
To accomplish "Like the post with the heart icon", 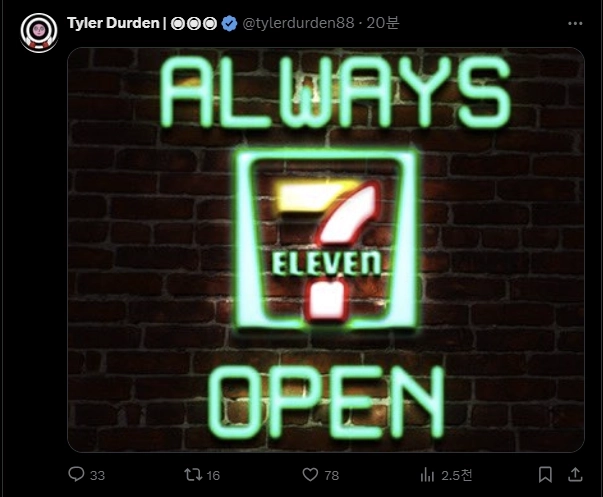I will pyautogui.click(x=310, y=474).
